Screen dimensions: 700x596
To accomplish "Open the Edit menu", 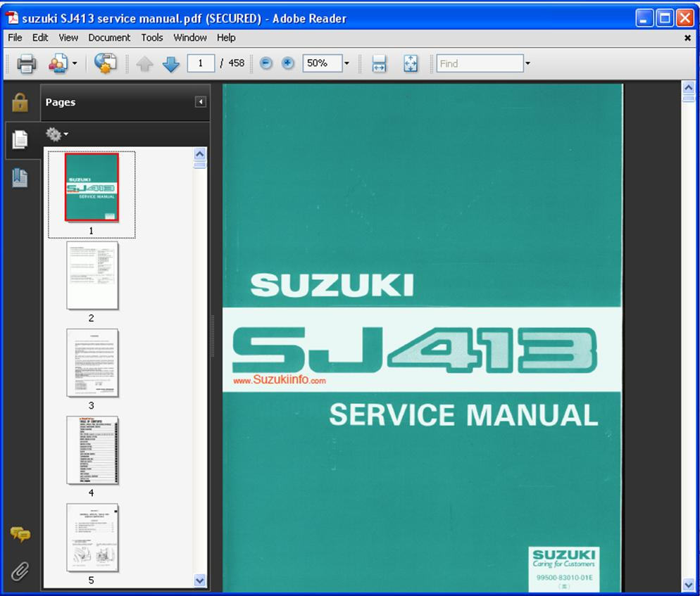I will (x=39, y=37).
